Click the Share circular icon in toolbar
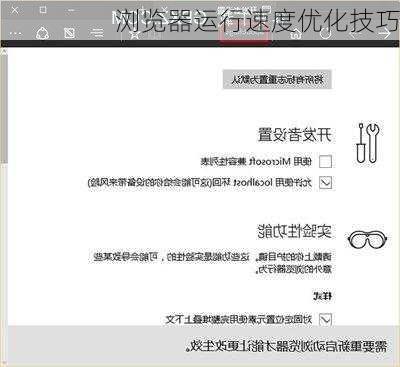Screen dimensions: 400x367 (x=42, y=33)
